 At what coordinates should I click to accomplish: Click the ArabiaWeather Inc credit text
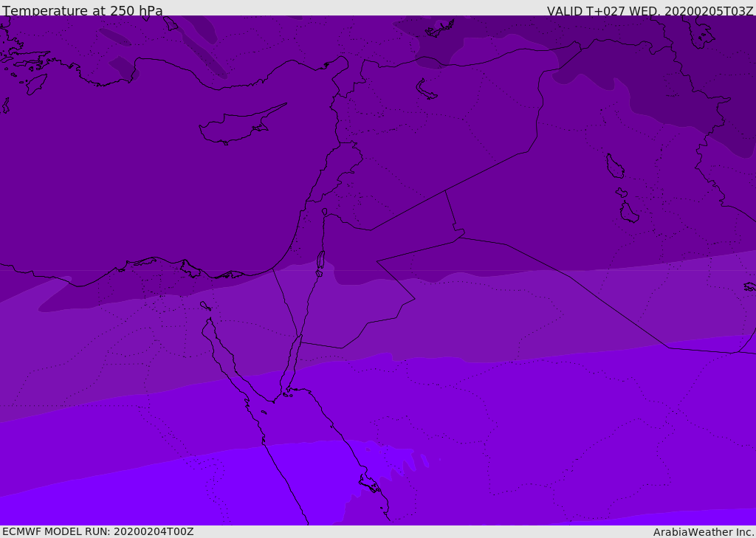703,532
